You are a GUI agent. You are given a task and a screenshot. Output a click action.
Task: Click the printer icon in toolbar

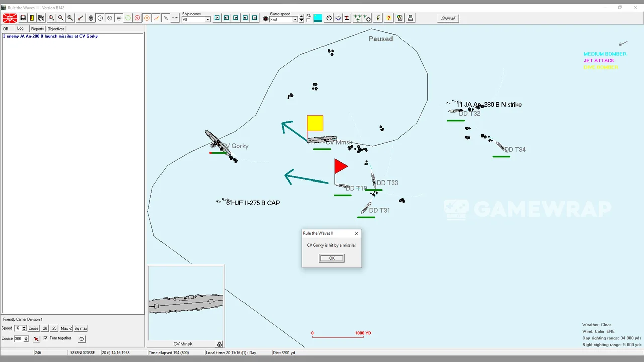(x=411, y=18)
